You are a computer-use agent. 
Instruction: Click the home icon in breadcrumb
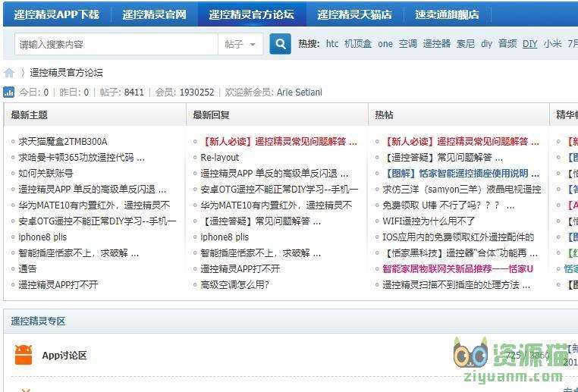9,73
